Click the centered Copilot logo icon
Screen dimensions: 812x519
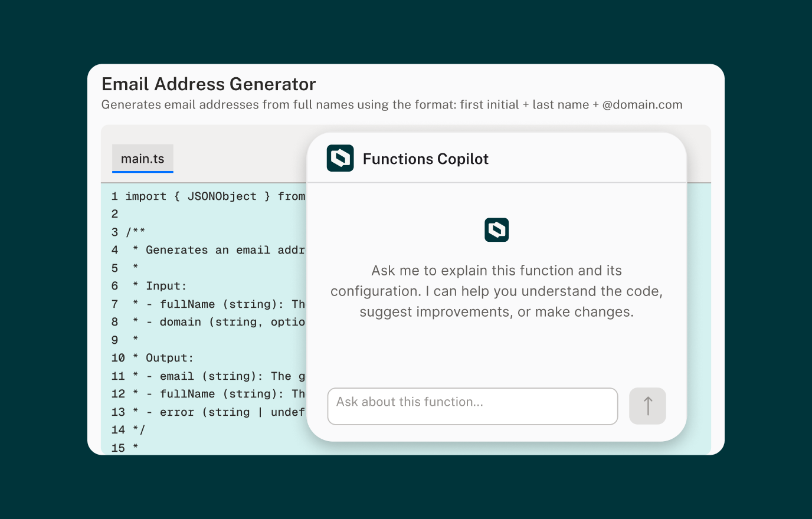click(497, 230)
